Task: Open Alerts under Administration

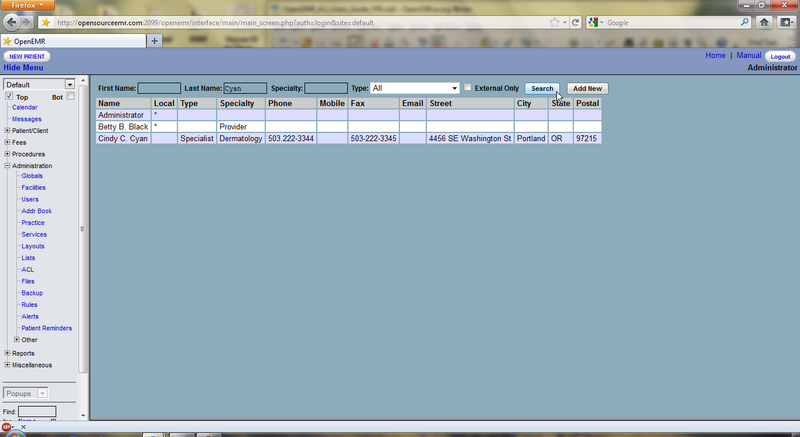Action: 30,317
